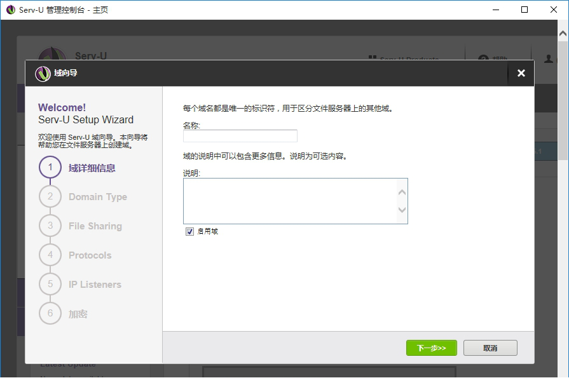569x392 pixels.
Task: Select step 4 circle Protocols
Action: pyautogui.click(x=50, y=255)
